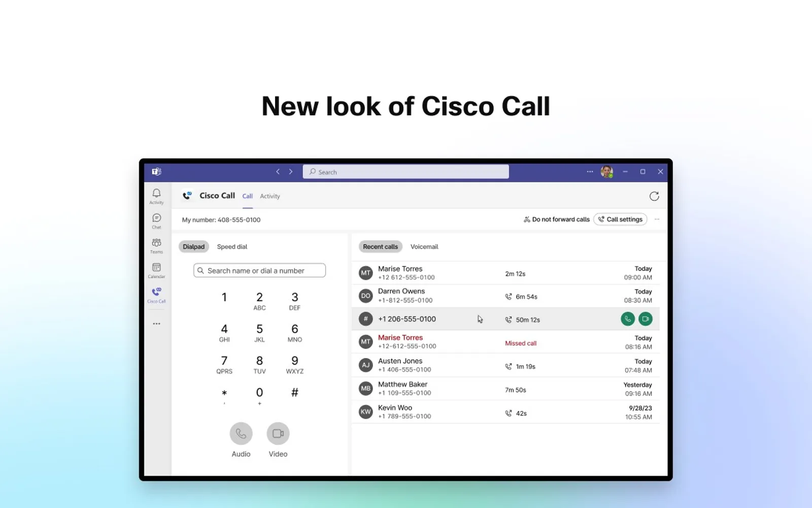
Task: Dial the 9 WXYZ key
Action: (x=295, y=364)
